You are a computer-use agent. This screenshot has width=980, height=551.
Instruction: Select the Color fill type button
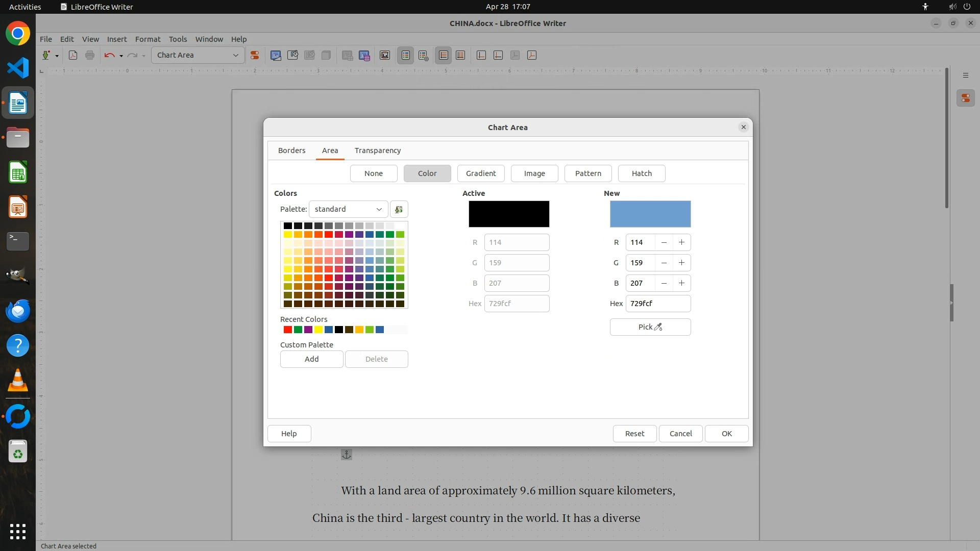[427, 173]
